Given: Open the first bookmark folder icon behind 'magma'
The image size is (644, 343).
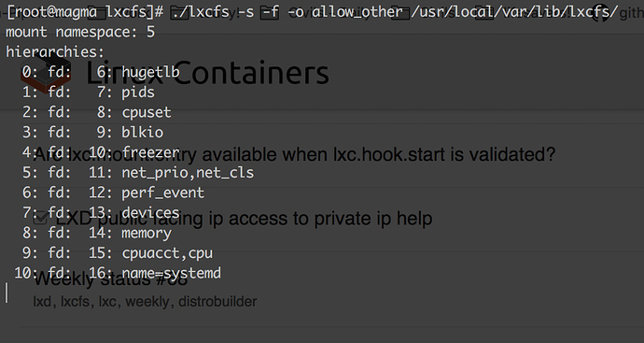Looking at the screenshot, I should (x=97, y=12).
